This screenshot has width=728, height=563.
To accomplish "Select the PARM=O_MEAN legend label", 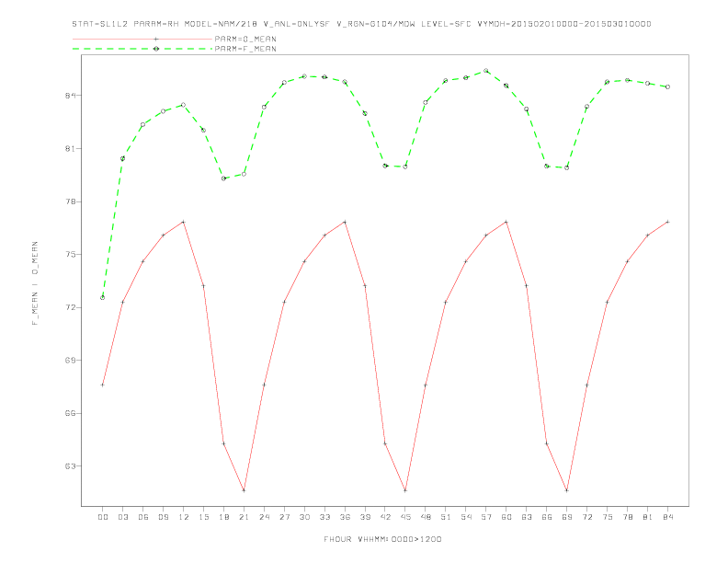I will pyautogui.click(x=245, y=39).
